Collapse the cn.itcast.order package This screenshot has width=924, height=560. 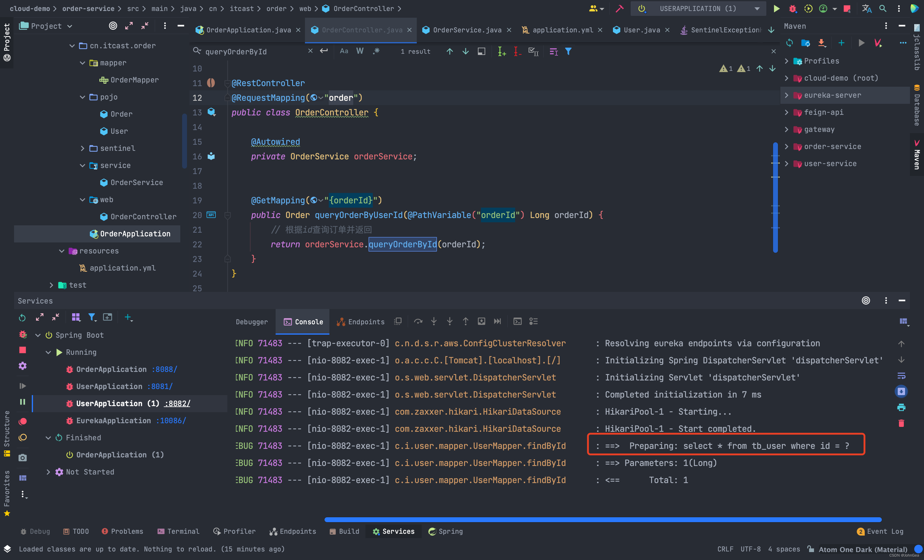point(72,46)
